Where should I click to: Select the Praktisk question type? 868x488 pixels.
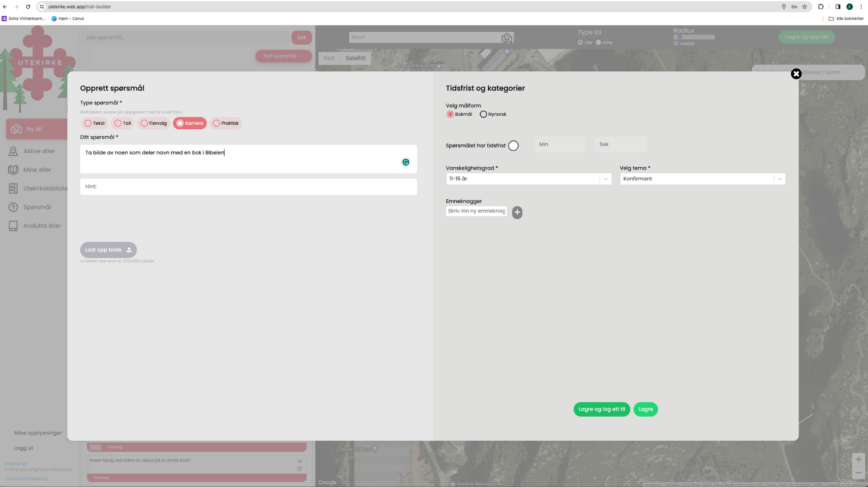(x=226, y=123)
